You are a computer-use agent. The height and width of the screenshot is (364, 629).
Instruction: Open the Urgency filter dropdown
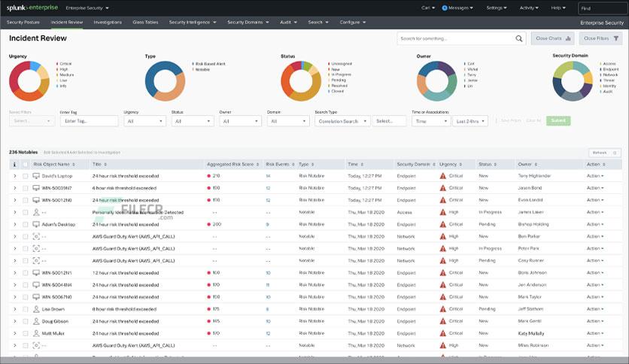(x=144, y=121)
